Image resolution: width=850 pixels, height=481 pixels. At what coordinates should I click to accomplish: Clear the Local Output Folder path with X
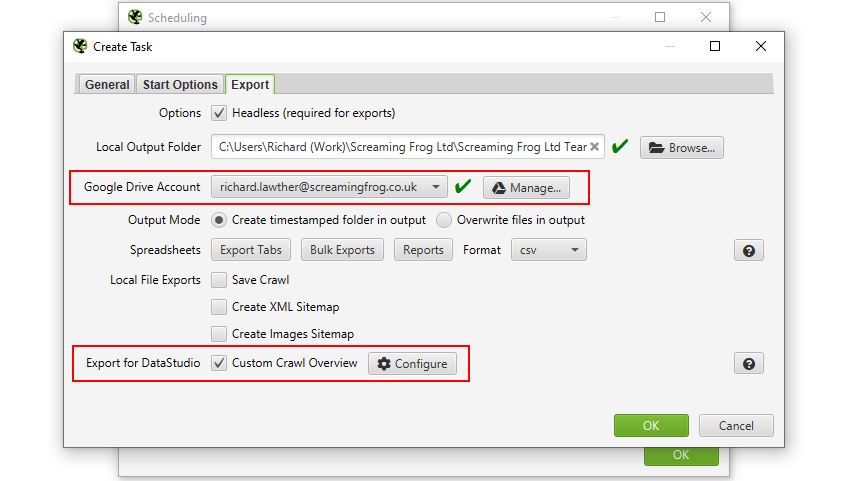point(594,147)
